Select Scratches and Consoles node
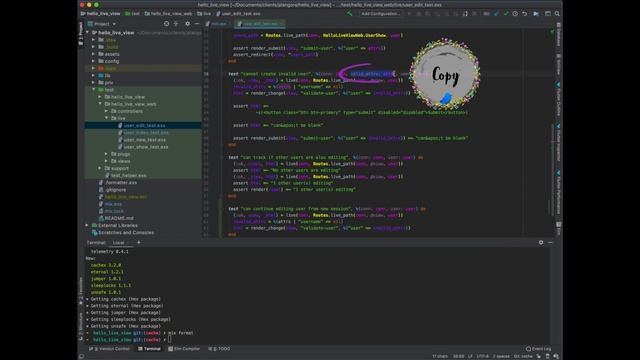The image size is (640, 360). pyautogui.click(x=126, y=232)
